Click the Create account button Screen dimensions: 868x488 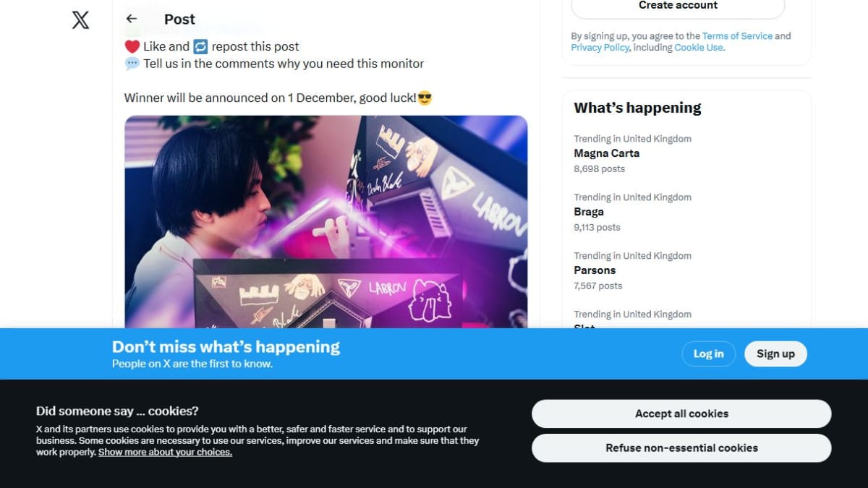pos(678,6)
